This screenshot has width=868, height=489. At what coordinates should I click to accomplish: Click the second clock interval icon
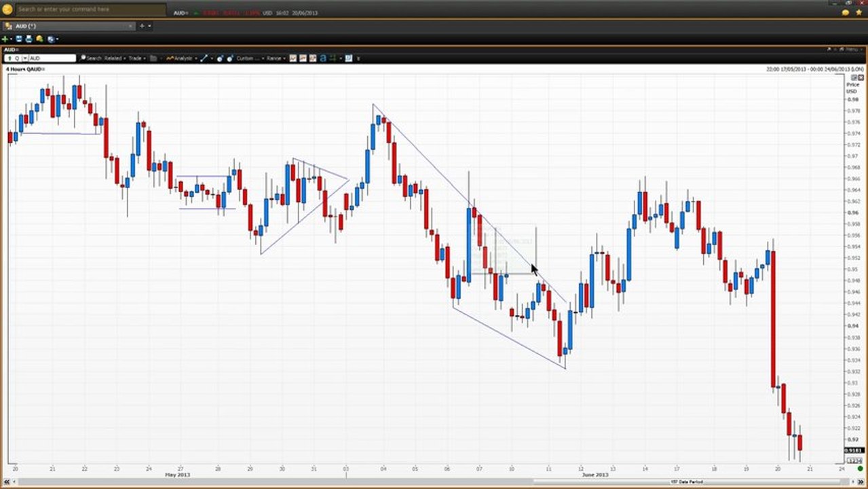[x=230, y=58]
